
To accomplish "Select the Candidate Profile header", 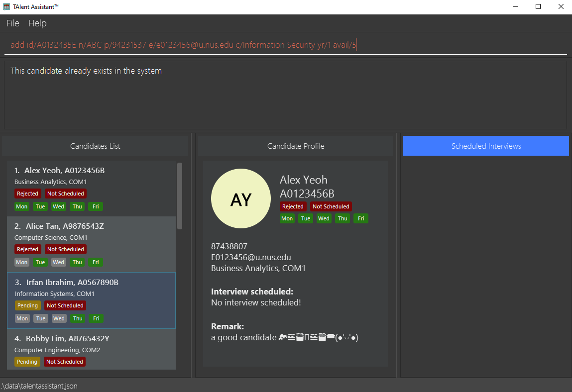I will pyautogui.click(x=296, y=146).
